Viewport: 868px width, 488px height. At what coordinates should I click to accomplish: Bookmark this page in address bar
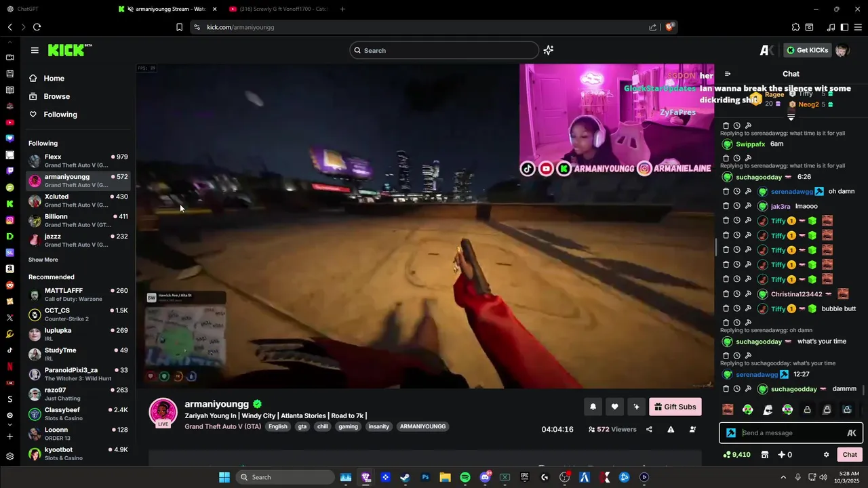coord(179,27)
